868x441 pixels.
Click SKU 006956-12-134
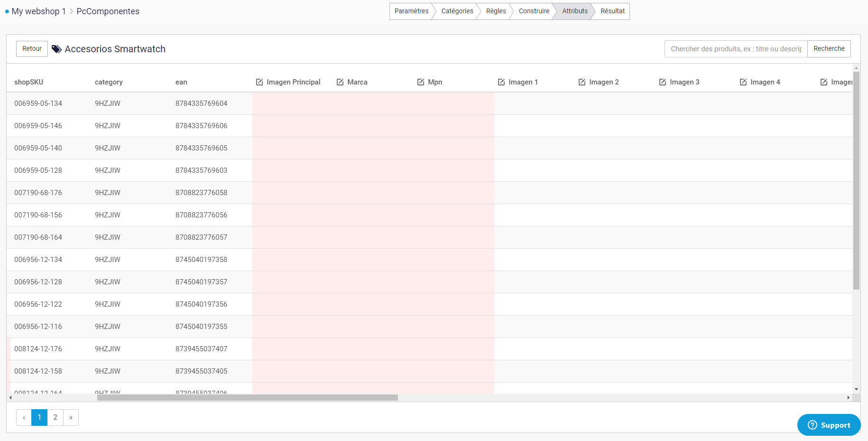coord(38,260)
